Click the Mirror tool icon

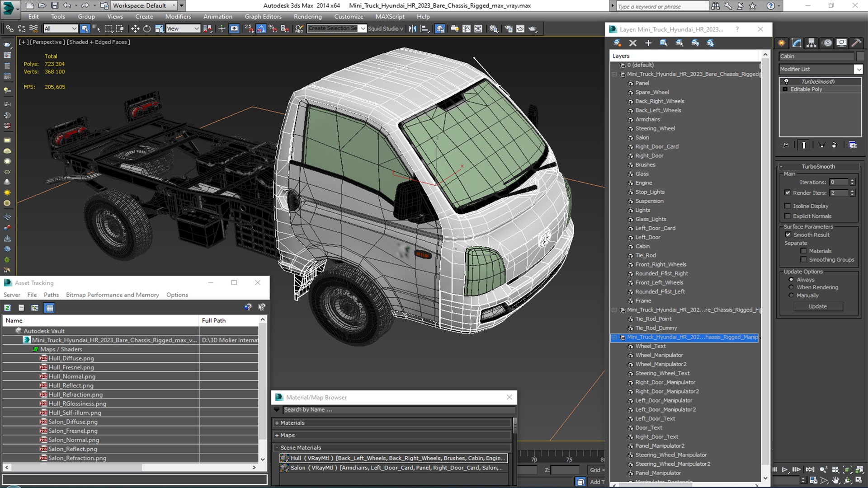412,28
